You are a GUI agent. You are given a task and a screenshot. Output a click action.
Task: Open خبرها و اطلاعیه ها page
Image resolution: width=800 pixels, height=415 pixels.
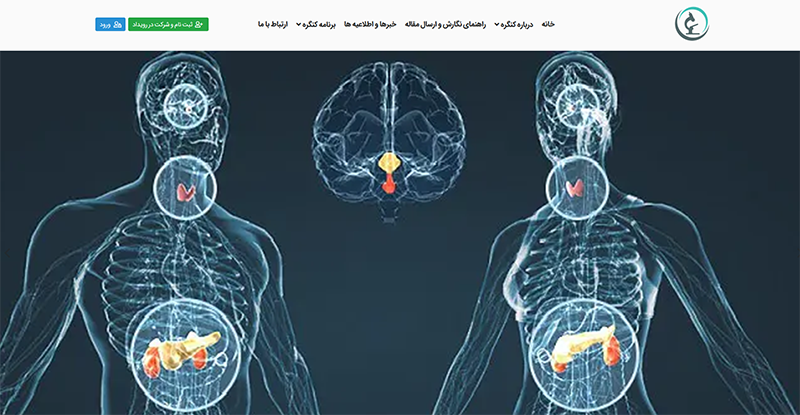point(370,25)
